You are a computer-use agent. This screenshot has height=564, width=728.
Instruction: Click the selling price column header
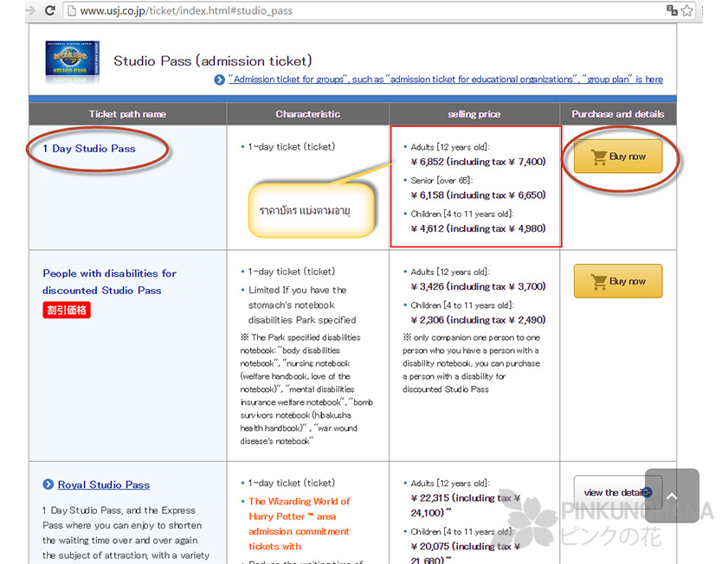click(474, 114)
